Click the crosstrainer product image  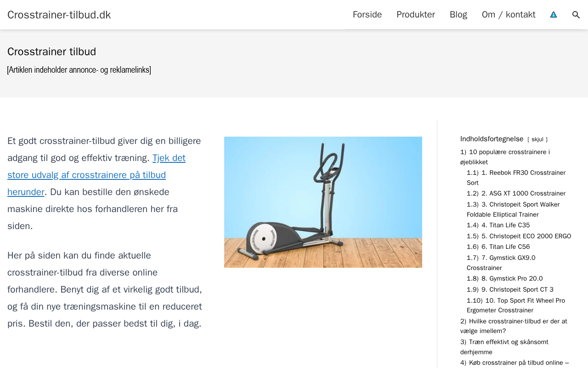(x=323, y=202)
